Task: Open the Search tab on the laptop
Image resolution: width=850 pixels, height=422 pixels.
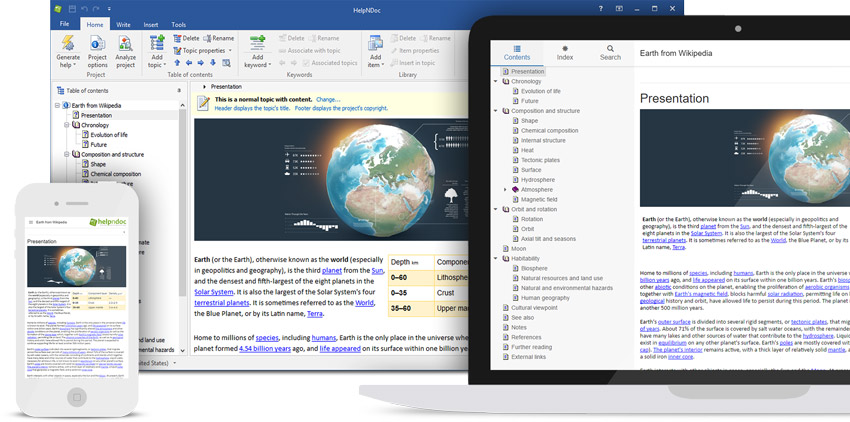Action: [x=610, y=53]
